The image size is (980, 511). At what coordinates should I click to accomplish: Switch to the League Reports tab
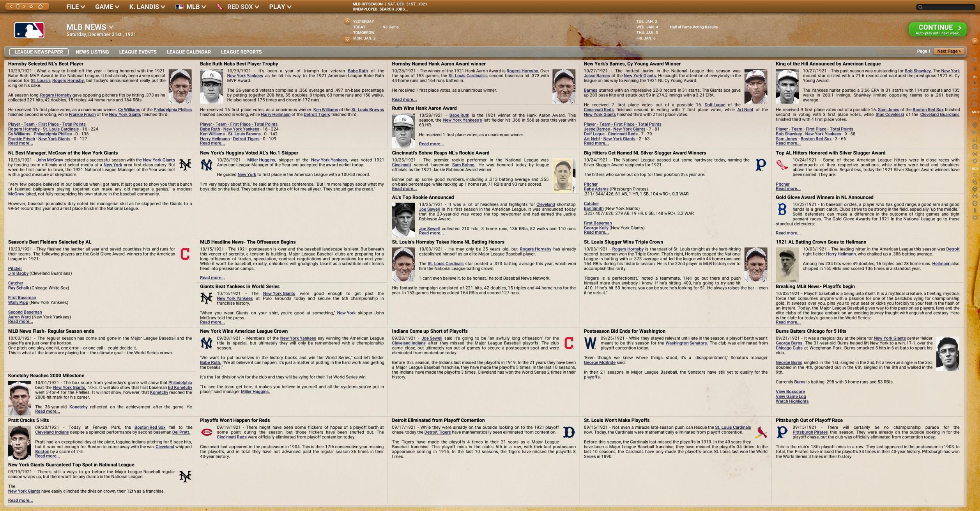click(241, 52)
